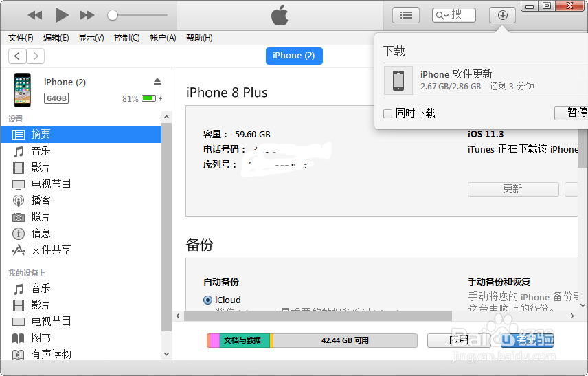This screenshot has width=588, height=376.
Task: Click the iPhone 软件更新 download item
Action: [486, 80]
